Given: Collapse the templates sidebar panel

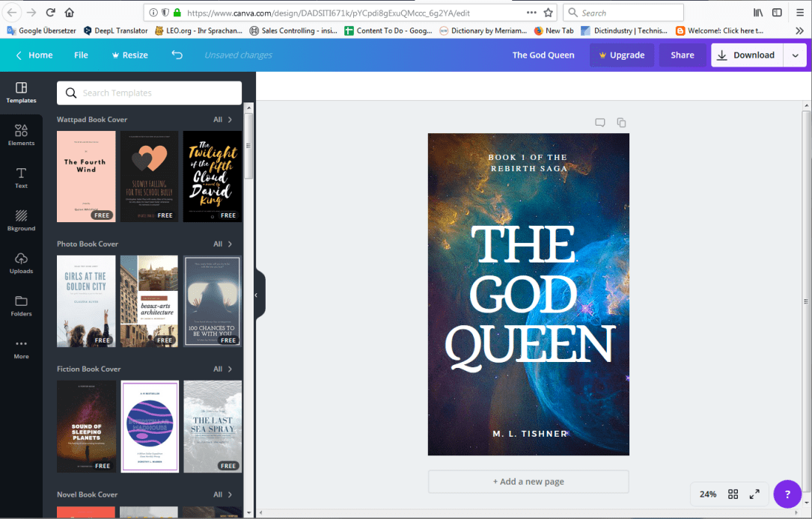Looking at the screenshot, I should click(x=257, y=295).
